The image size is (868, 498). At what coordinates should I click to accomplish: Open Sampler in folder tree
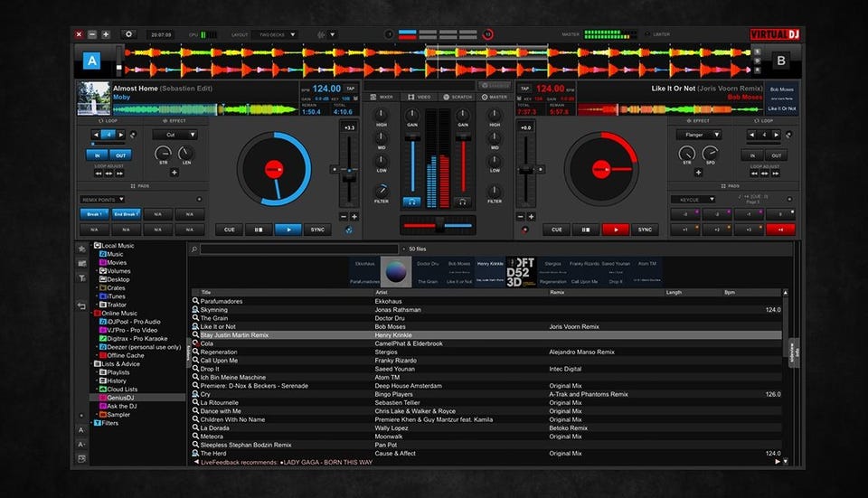(115, 415)
